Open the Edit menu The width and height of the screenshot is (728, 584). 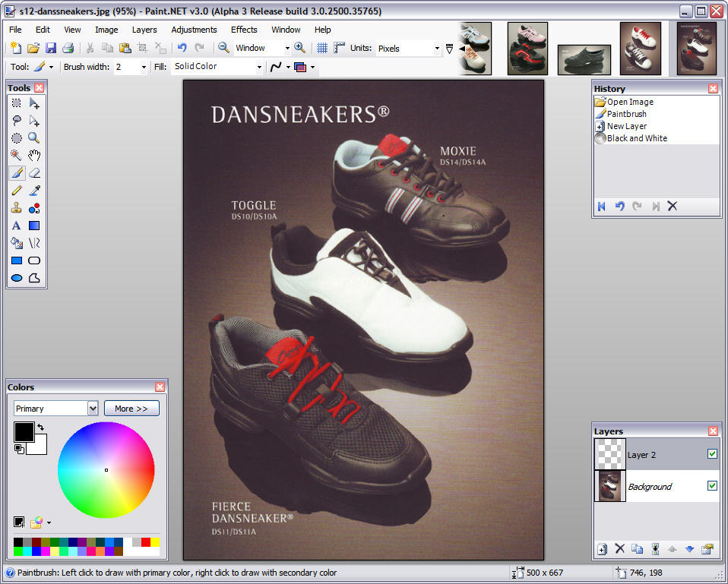click(x=43, y=30)
